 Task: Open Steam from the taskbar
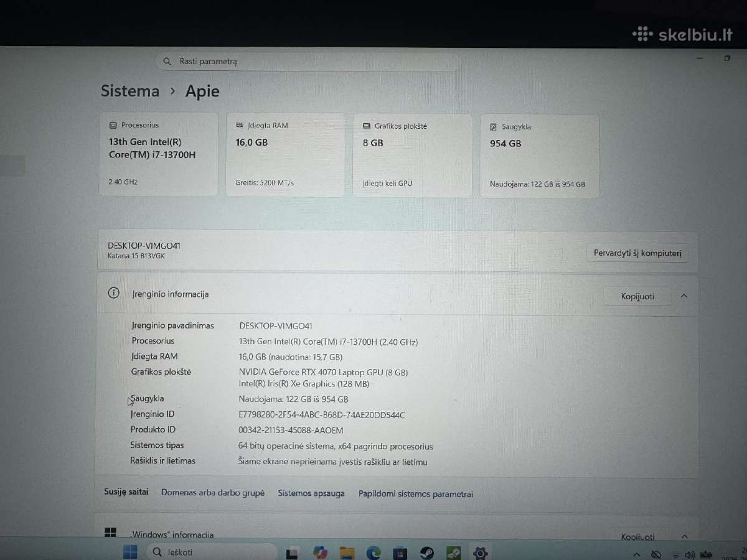coord(427,553)
